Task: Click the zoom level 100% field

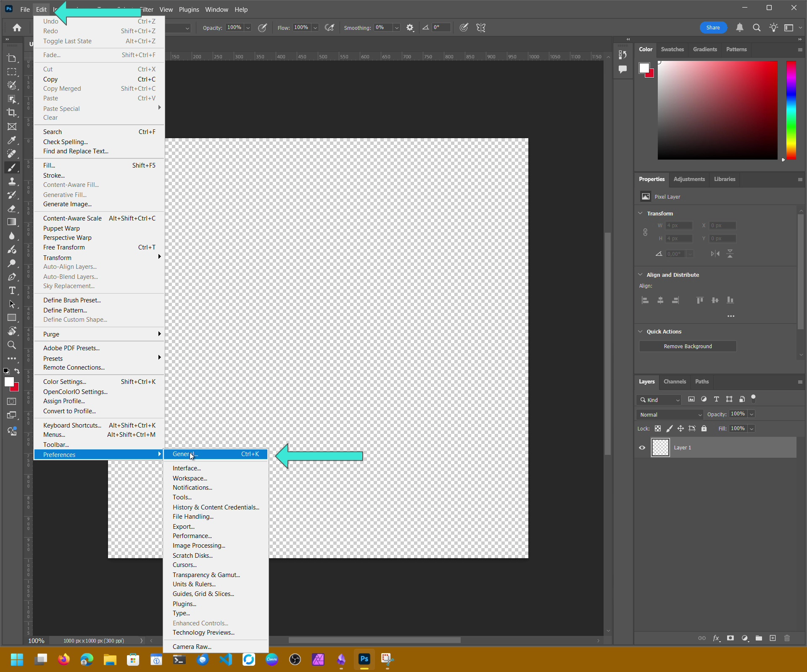Action: [x=37, y=641]
